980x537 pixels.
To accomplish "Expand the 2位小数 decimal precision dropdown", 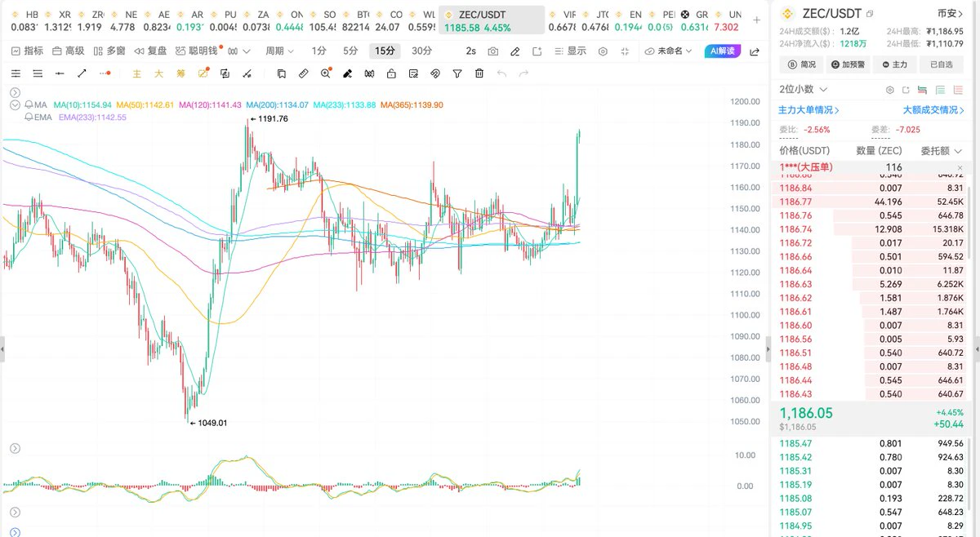I will click(804, 89).
